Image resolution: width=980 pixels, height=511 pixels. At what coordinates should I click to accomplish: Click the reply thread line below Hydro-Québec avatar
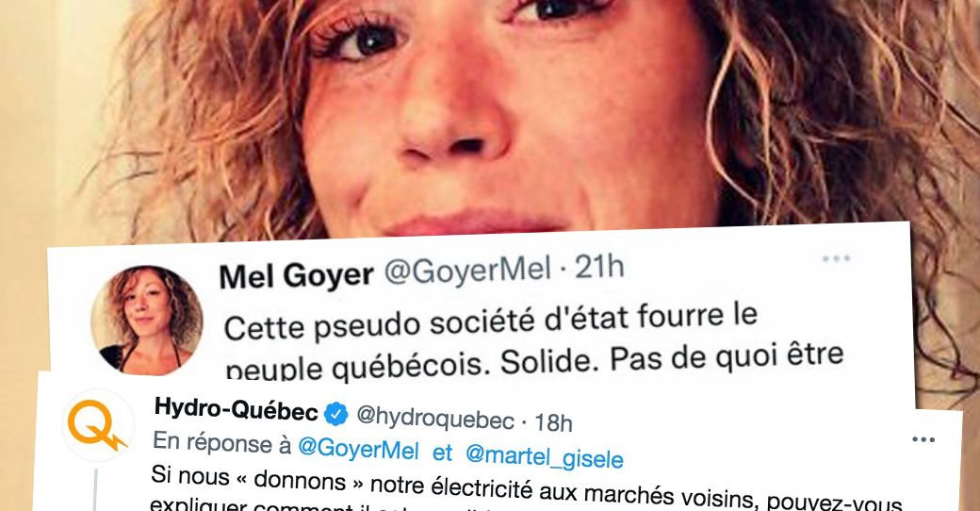coord(95,489)
